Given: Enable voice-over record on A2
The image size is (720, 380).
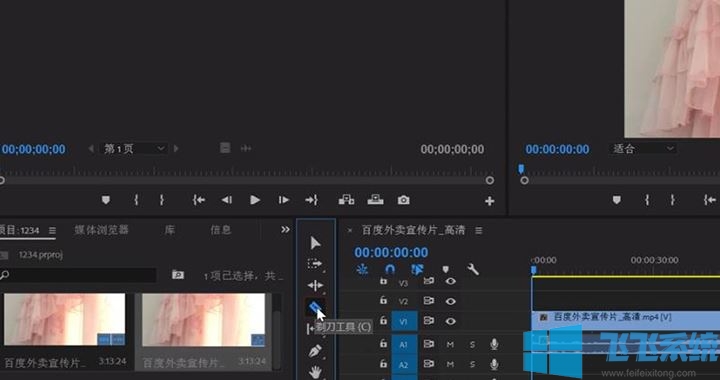Looking at the screenshot, I should pos(494,364).
